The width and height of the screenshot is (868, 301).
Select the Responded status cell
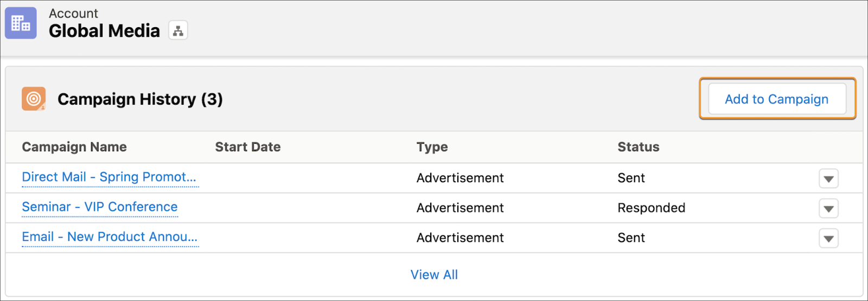click(652, 208)
